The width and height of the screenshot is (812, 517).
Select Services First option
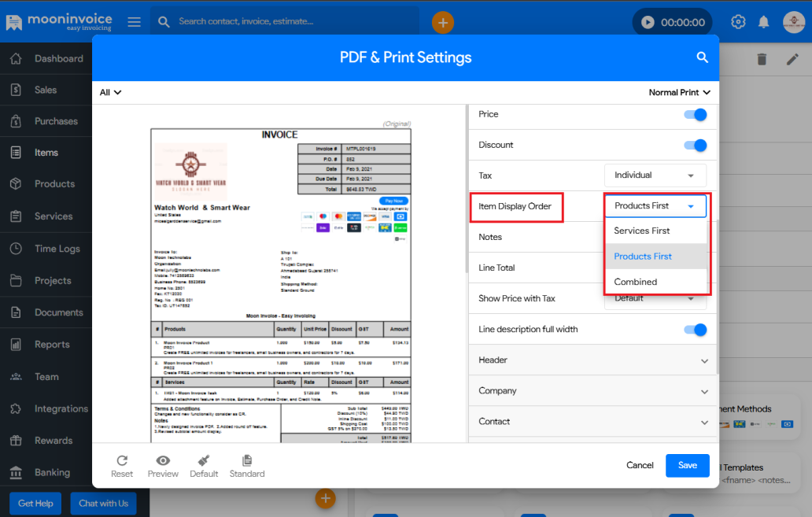coord(642,231)
